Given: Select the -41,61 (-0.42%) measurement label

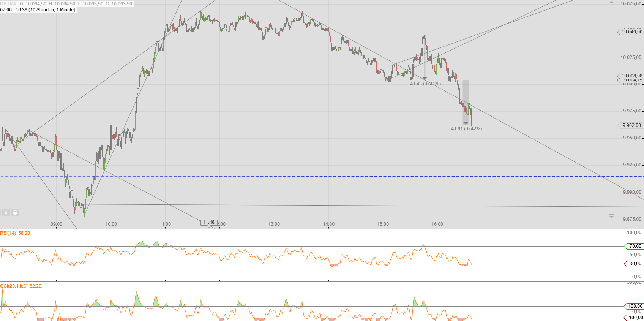Looking at the screenshot, I should click(466, 129).
